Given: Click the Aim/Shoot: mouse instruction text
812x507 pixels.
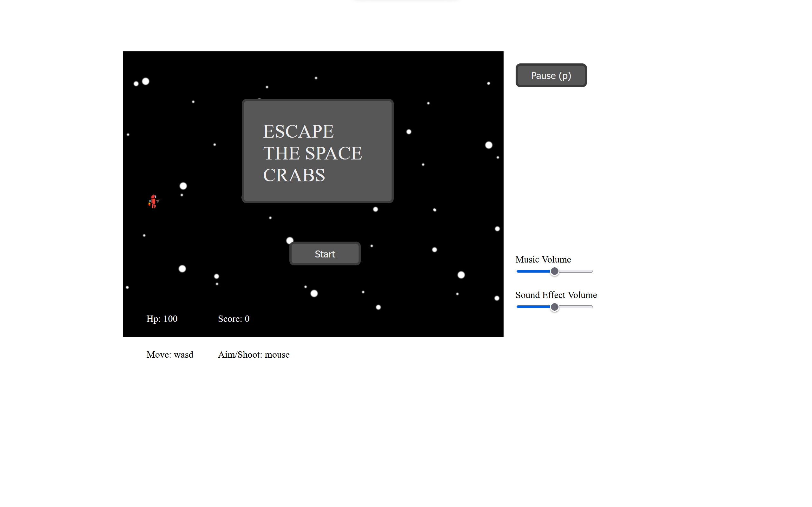Looking at the screenshot, I should click(x=254, y=354).
